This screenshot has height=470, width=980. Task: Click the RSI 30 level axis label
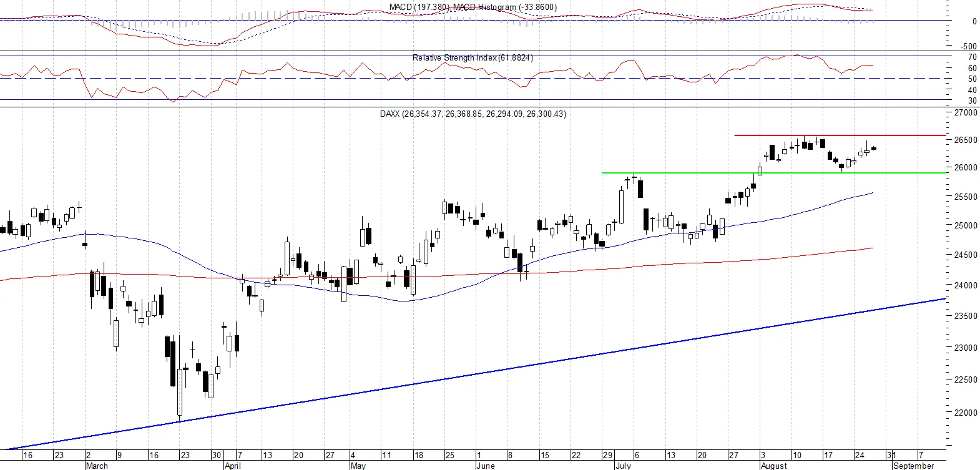click(x=973, y=100)
